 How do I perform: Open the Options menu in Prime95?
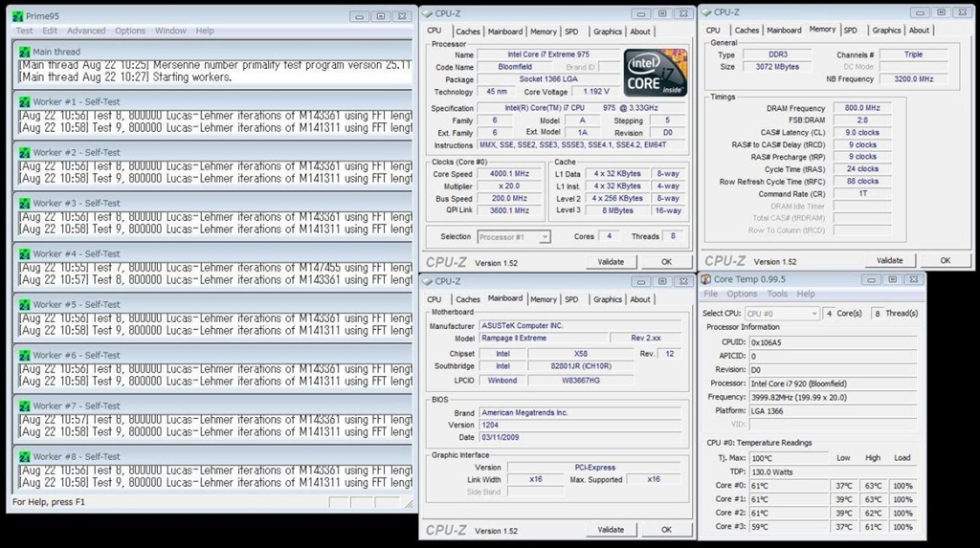click(x=130, y=31)
